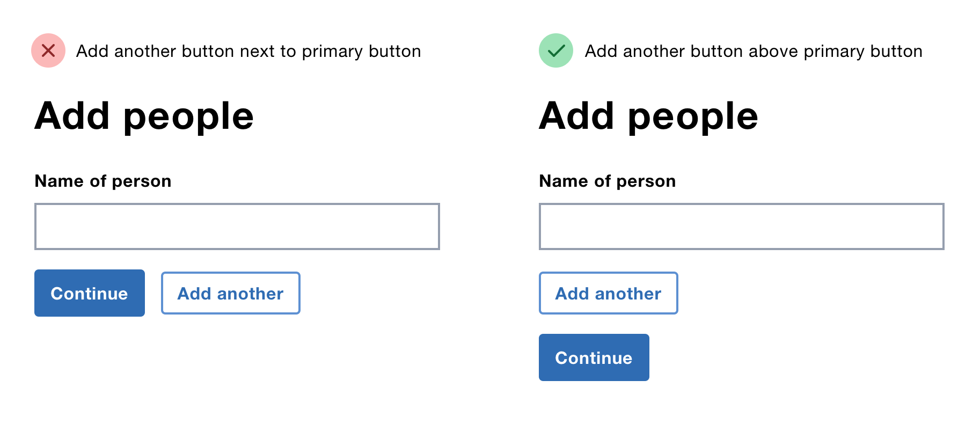Click the outlined button in the green-check example
Screen dimensions: 980x424
(x=608, y=293)
